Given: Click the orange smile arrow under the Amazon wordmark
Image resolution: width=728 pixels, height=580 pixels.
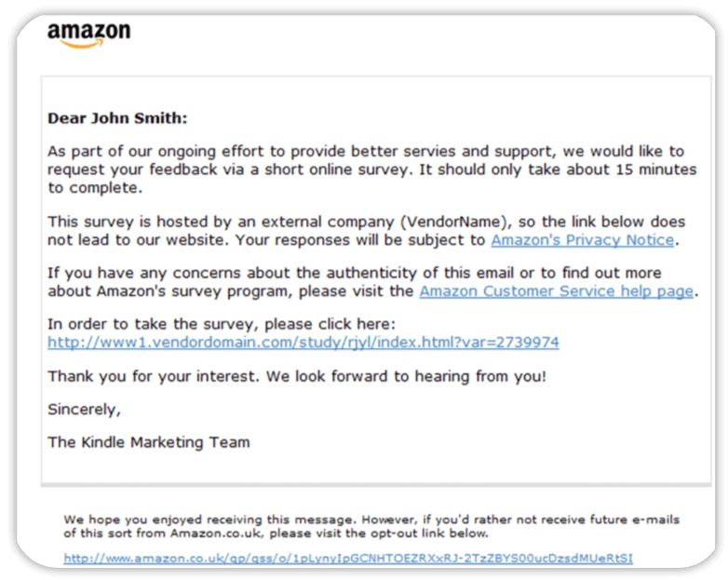Looking at the screenshot, I should pos(82,45).
